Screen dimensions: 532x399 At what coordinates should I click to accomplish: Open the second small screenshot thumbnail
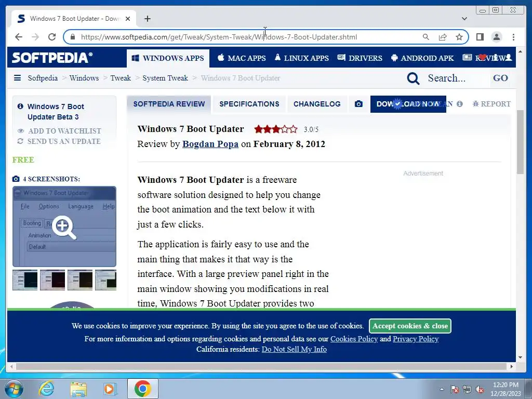pyautogui.click(x=52, y=280)
